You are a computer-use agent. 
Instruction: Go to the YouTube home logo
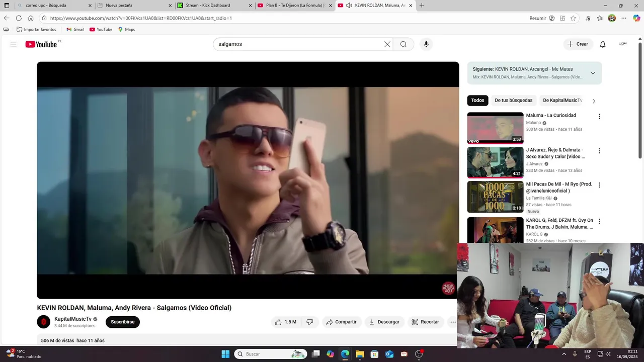pyautogui.click(x=41, y=44)
